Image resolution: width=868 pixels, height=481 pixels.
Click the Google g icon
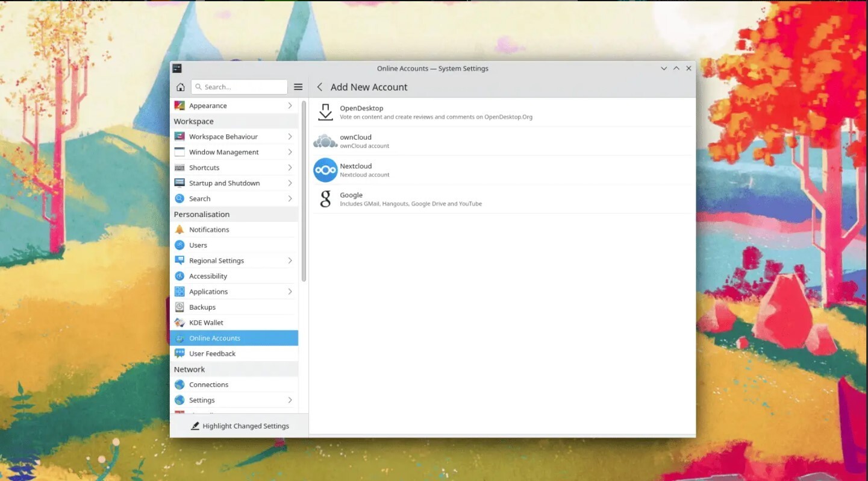point(325,199)
